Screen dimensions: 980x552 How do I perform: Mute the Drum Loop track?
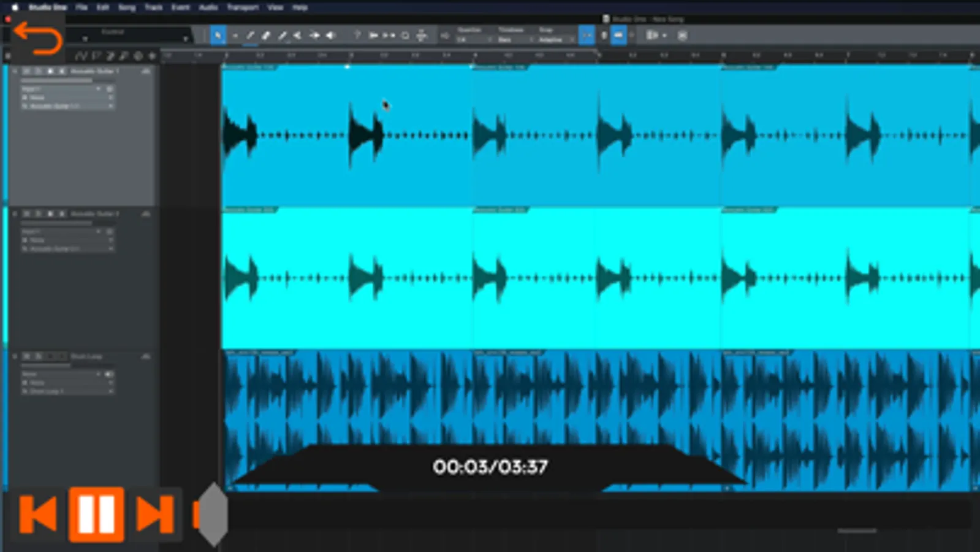(26, 356)
